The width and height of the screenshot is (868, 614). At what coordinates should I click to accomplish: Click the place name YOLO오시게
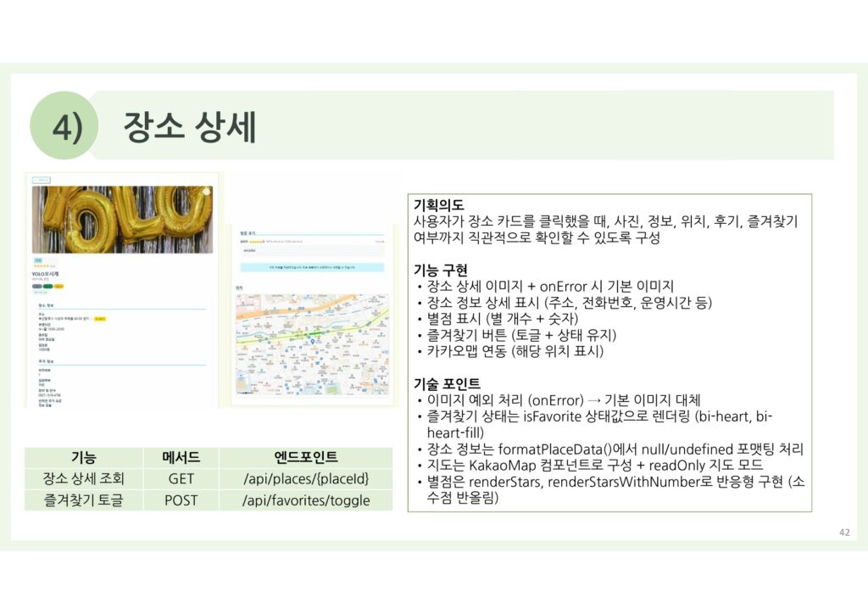pos(46,274)
